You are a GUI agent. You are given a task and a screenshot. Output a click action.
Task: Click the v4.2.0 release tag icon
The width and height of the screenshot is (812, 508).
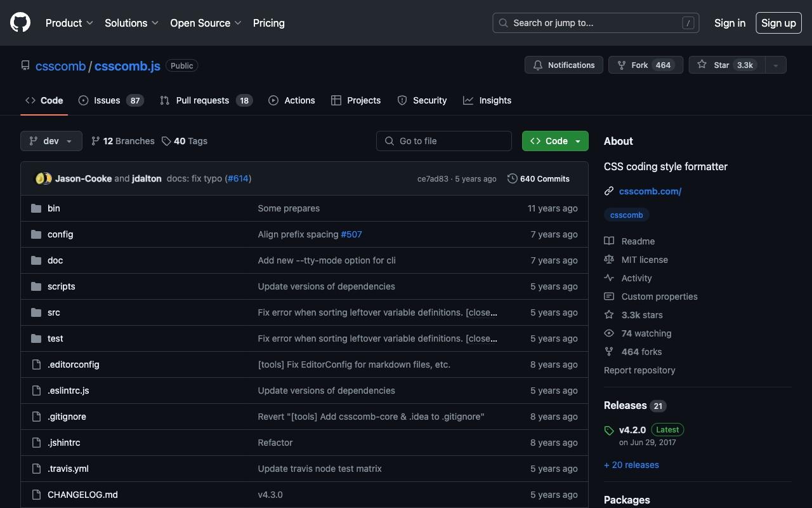[x=609, y=431]
